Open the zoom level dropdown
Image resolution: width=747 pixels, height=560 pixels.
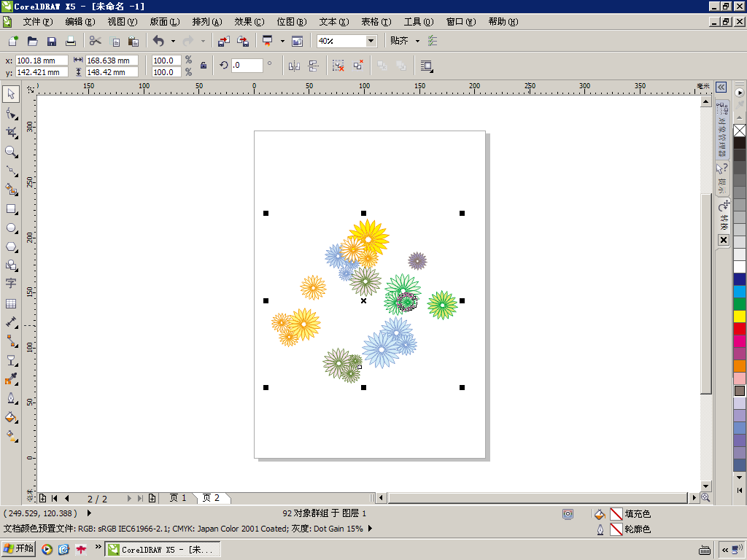[x=371, y=41]
